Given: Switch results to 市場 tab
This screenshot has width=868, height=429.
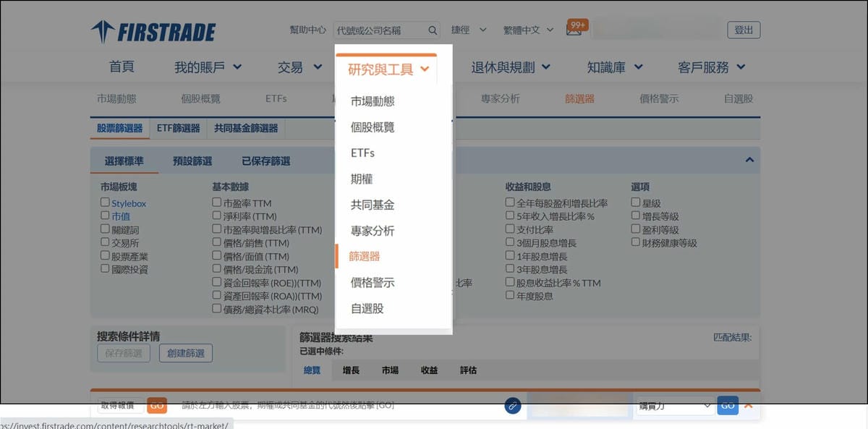Looking at the screenshot, I should tap(390, 370).
